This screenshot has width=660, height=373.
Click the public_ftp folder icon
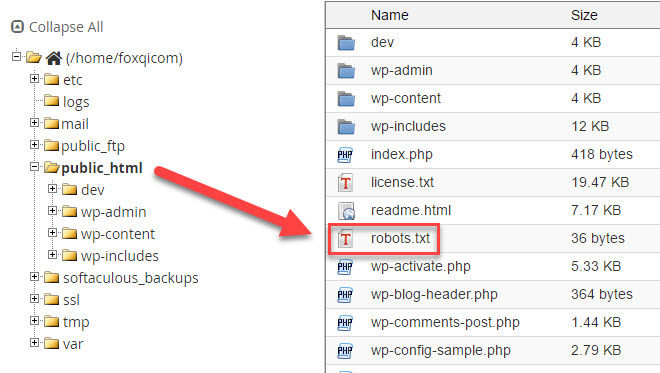pyautogui.click(x=51, y=145)
